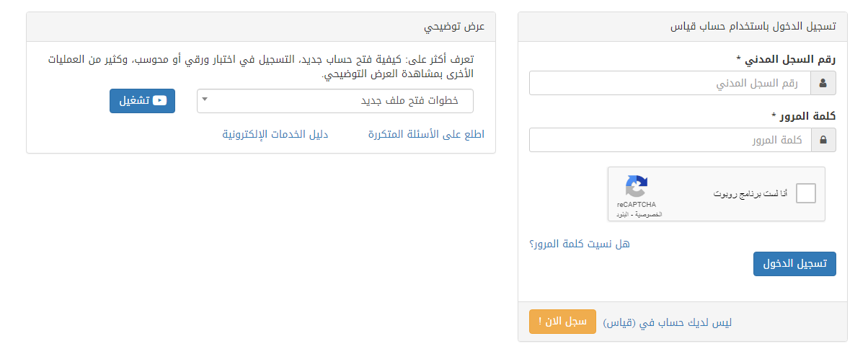Click the orange سجل الان ! button
Image resolution: width=868 pixels, height=349 pixels.
[562, 322]
